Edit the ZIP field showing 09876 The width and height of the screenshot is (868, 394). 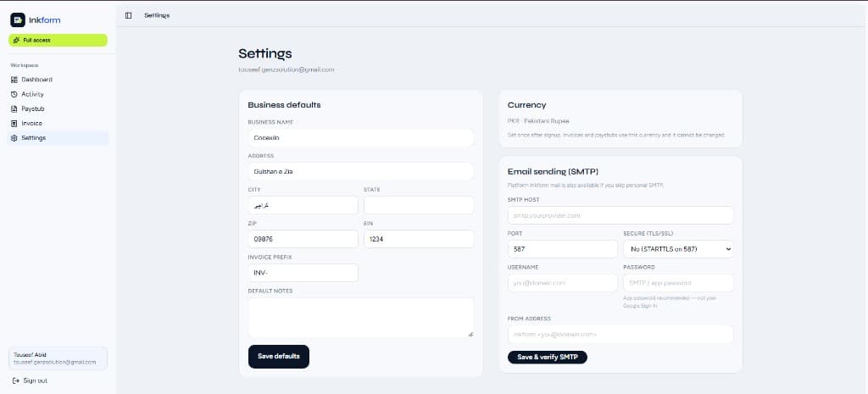(x=303, y=239)
